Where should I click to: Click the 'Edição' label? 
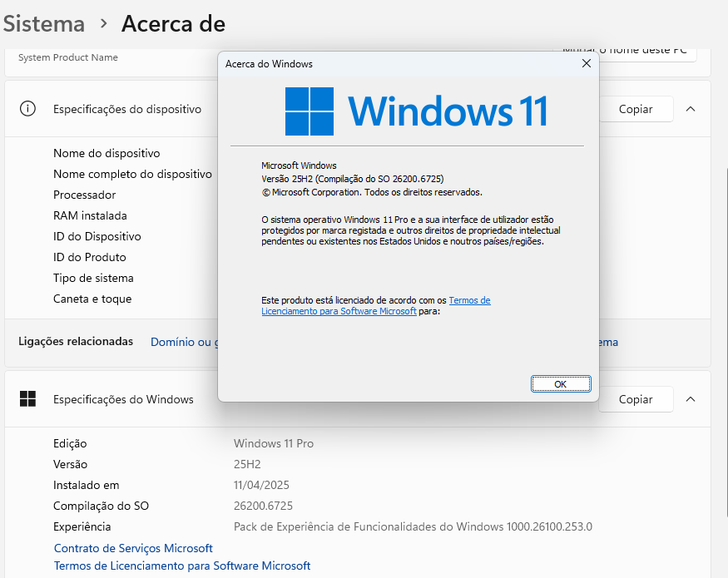[x=70, y=443]
